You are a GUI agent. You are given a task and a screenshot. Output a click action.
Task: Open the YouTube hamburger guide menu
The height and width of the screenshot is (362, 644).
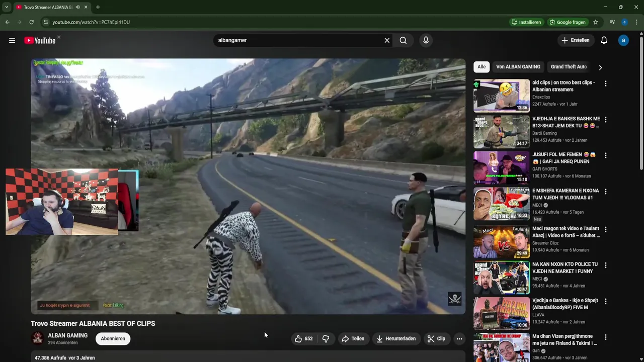point(12,40)
